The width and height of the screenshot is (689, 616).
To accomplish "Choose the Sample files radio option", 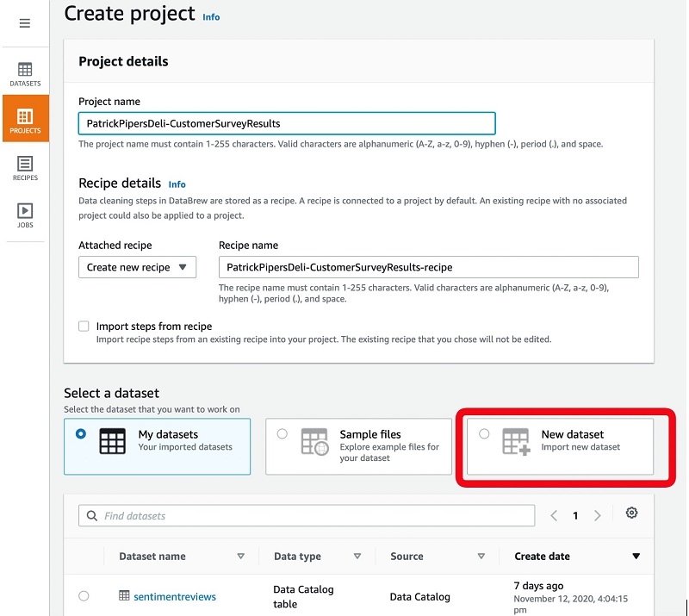I will pyautogui.click(x=282, y=434).
